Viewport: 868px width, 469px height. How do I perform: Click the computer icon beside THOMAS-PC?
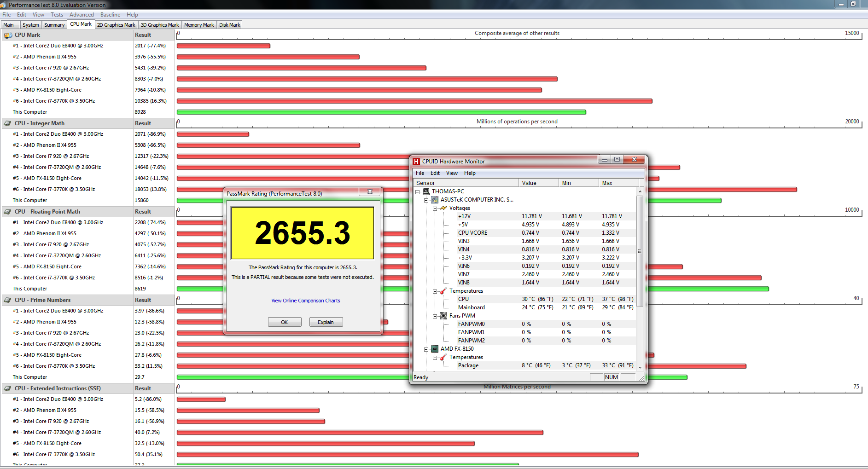pyautogui.click(x=426, y=191)
